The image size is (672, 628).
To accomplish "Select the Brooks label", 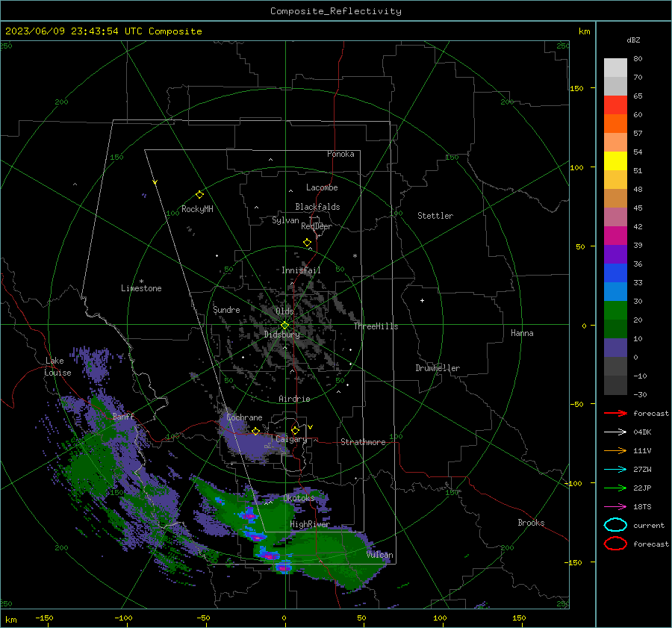I will coord(532,523).
